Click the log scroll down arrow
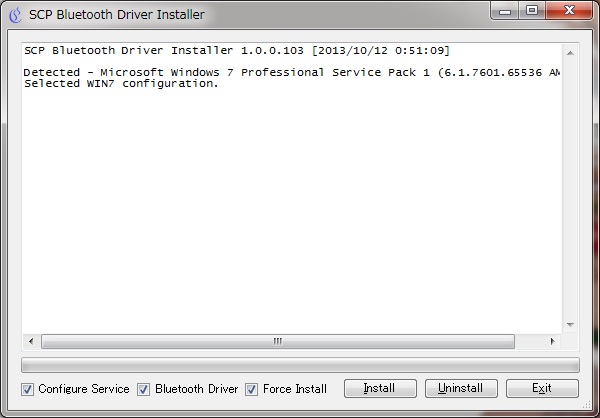The width and height of the screenshot is (600, 418). tap(570, 325)
